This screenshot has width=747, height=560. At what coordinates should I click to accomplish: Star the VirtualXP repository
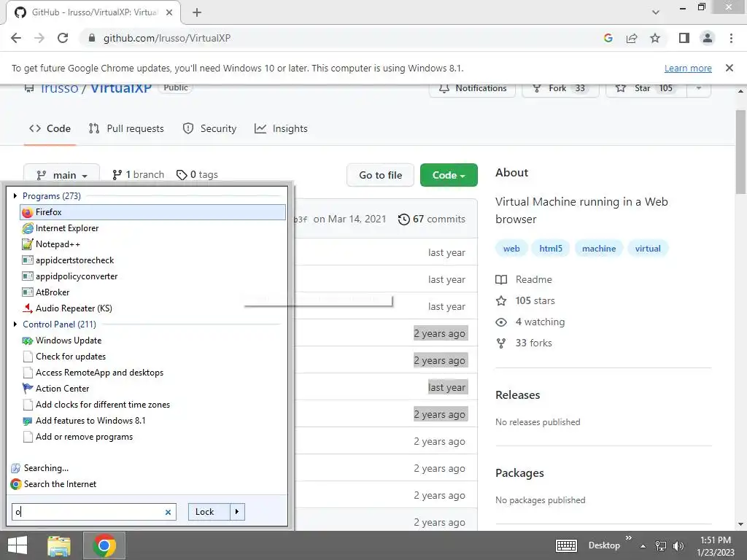[x=646, y=88]
